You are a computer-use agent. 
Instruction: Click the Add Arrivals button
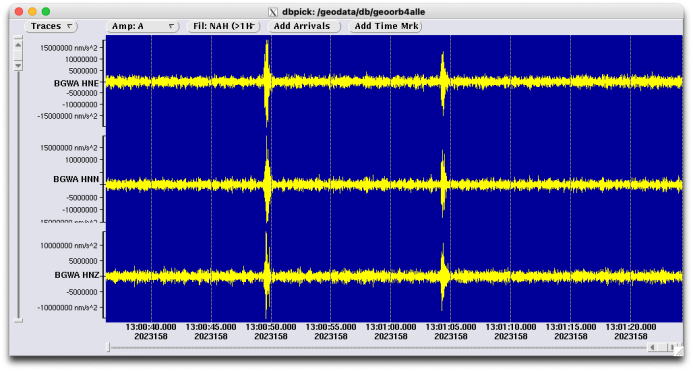304,26
